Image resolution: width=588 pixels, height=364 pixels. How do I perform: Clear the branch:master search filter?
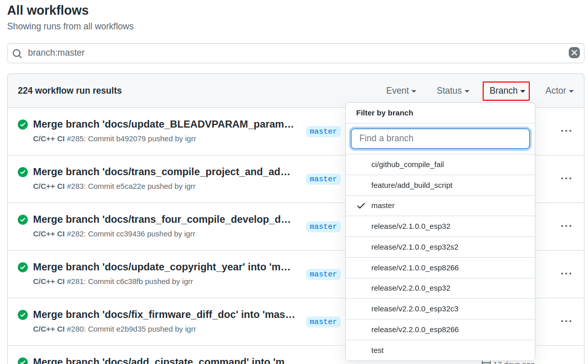click(574, 53)
